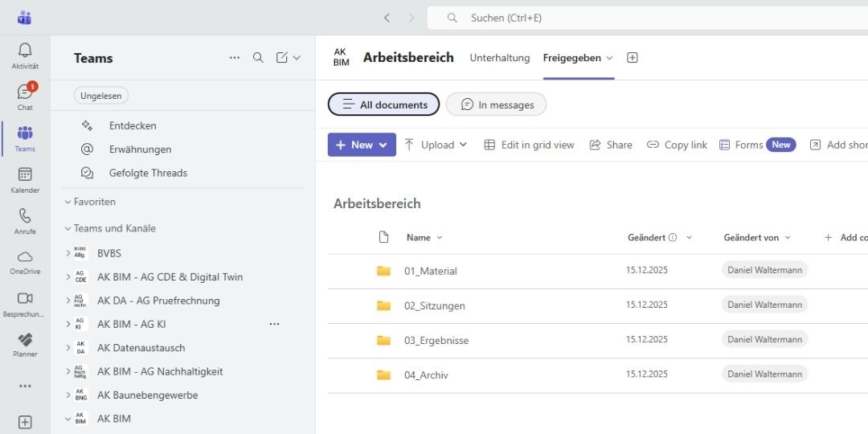Open Chat in the app rail
The height and width of the screenshot is (434, 868).
tap(25, 97)
